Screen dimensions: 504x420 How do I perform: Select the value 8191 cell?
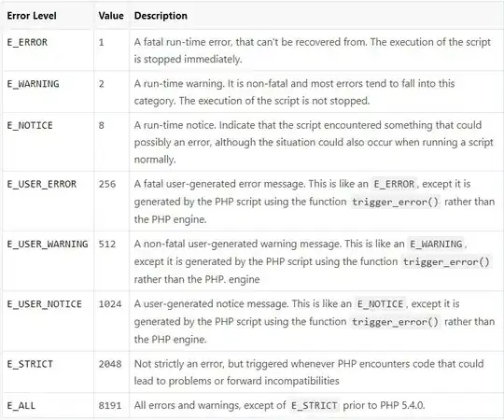pyautogui.click(x=110, y=406)
